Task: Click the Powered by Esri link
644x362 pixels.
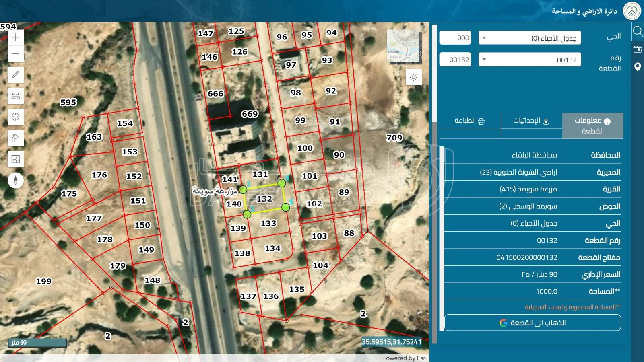Action: [405, 358]
